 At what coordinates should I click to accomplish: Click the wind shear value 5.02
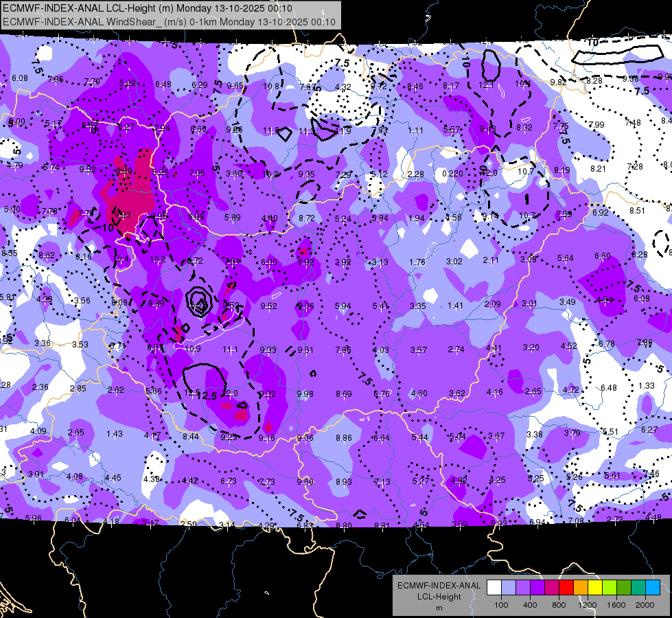(x=127, y=83)
